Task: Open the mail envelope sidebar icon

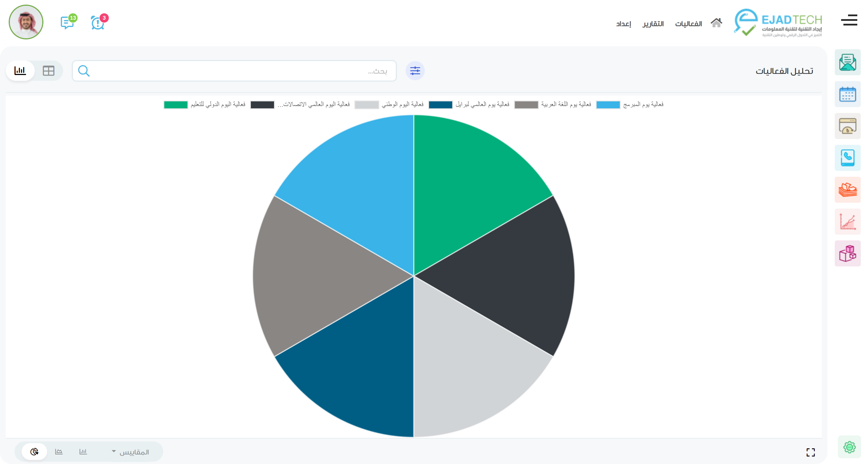Action: click(847, 62)
